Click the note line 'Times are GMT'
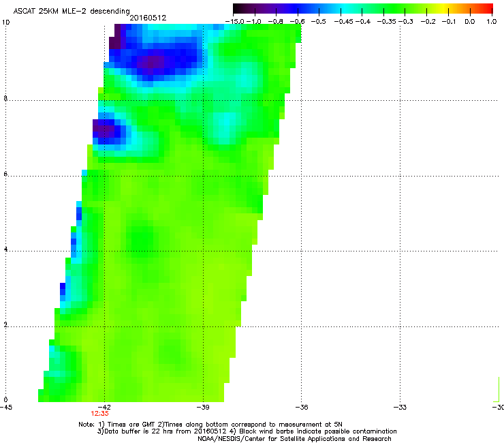The height and width of the screenshot is (443, 504). click(131, 425)
